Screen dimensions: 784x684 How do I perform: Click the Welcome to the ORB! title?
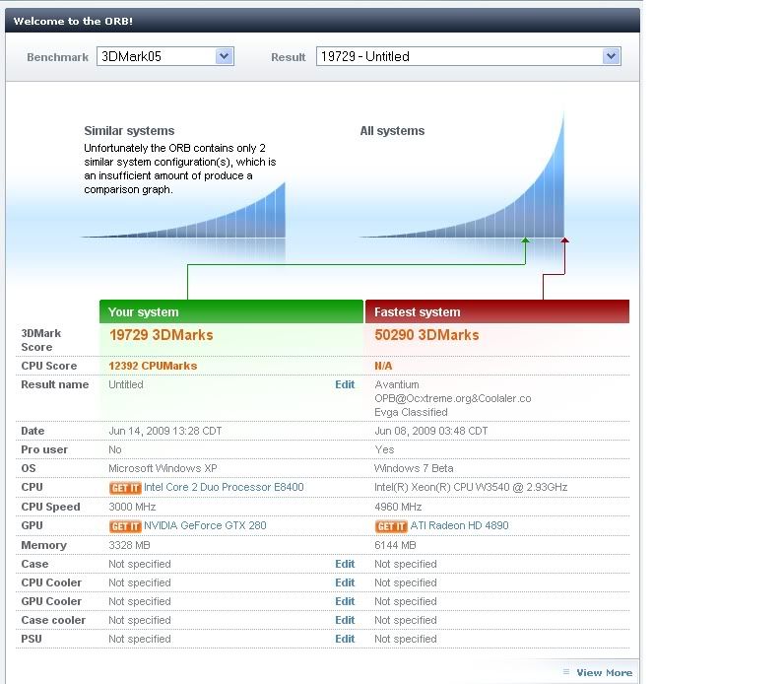(x=73, y=21)
